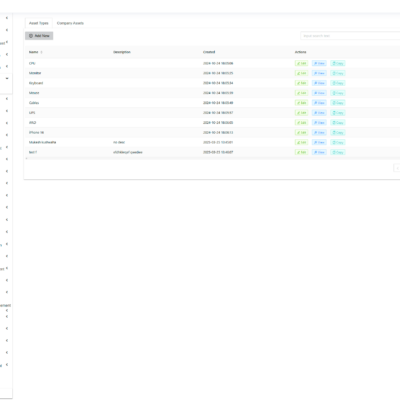400x400 pixels.
Task: Click the Add New button
Action: pos(39,36)
